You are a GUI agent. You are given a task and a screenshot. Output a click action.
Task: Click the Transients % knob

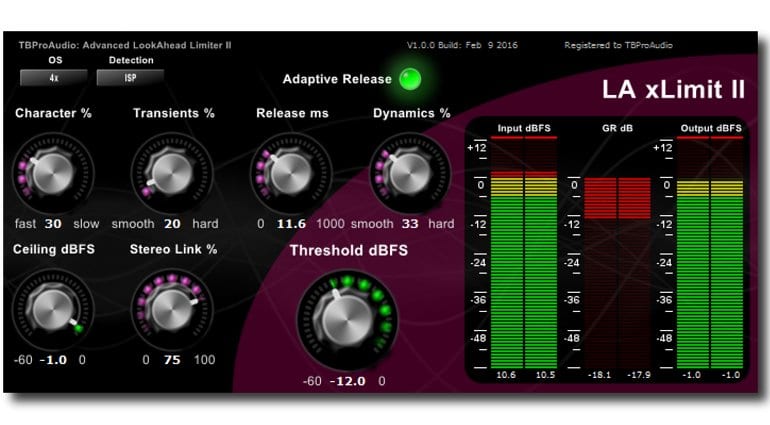(172, 172)
